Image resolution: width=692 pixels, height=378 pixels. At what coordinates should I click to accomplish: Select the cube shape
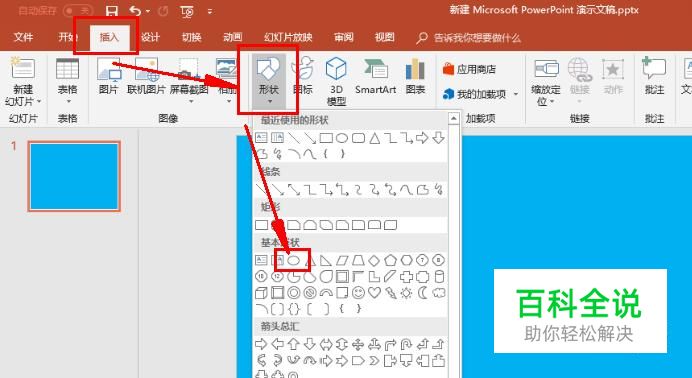(261, 293)
